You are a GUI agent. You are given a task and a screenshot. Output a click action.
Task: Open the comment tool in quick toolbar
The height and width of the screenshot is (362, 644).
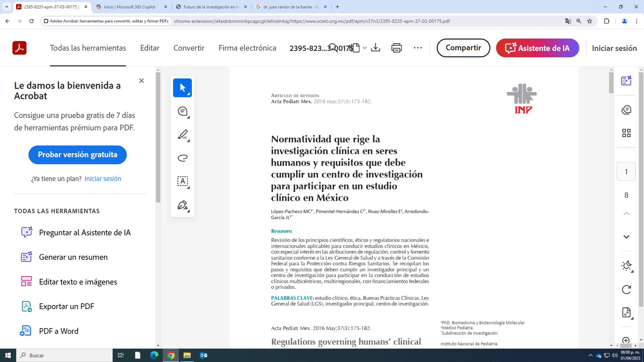coord(182,111)
